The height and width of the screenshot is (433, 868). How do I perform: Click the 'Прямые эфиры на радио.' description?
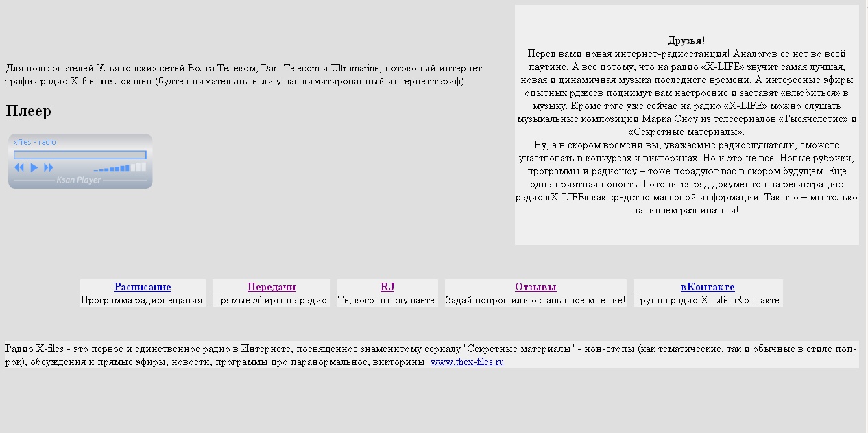[x=272, y=300]
